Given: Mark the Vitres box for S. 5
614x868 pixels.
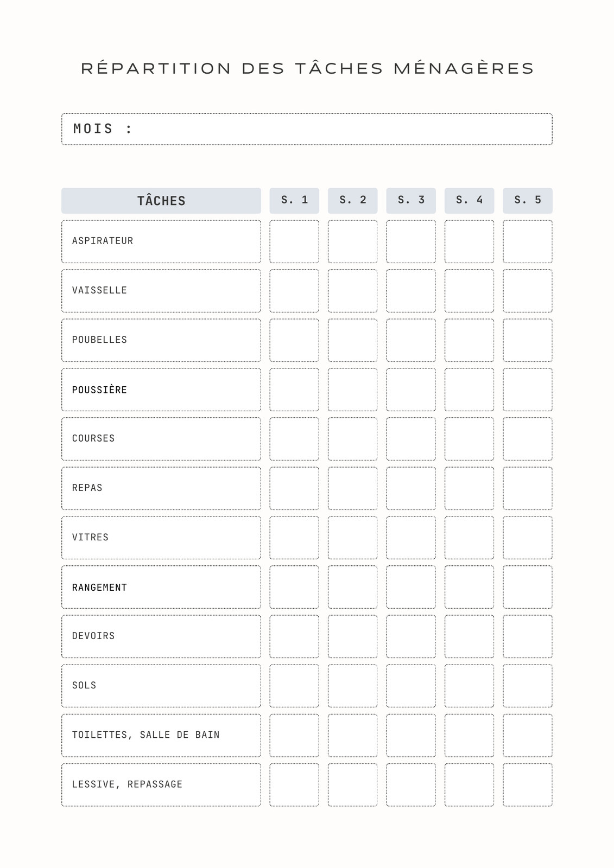Looking at the screenshot, I should (x=528, y=538).
